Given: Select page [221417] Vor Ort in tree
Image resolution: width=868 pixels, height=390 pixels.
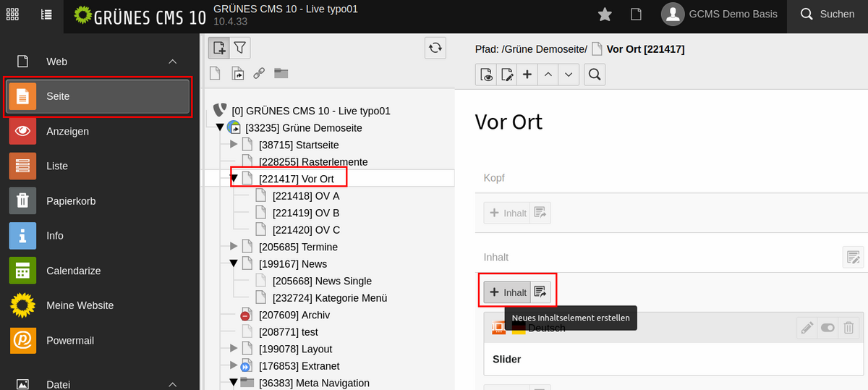Looking at the screenshot, I should (x=297, y=179).
